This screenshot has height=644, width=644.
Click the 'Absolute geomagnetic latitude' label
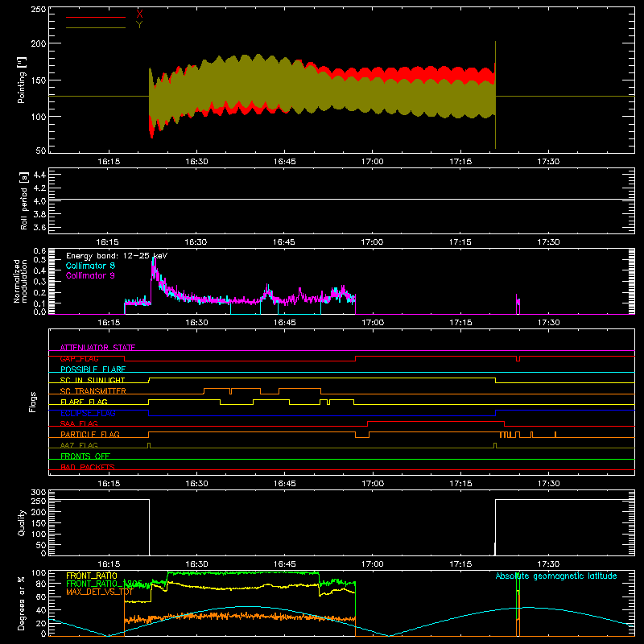click(x=556, y=576)
